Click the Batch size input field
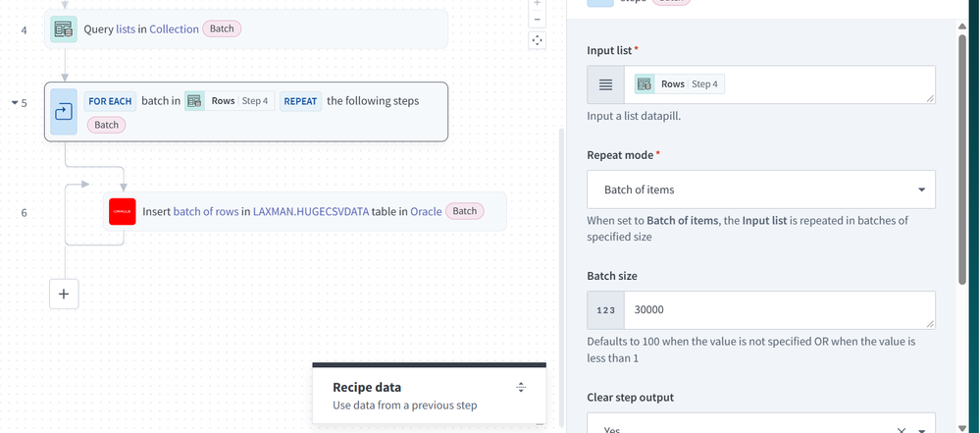The height and width of the screenshot is (433, 980). coord(779,310)
